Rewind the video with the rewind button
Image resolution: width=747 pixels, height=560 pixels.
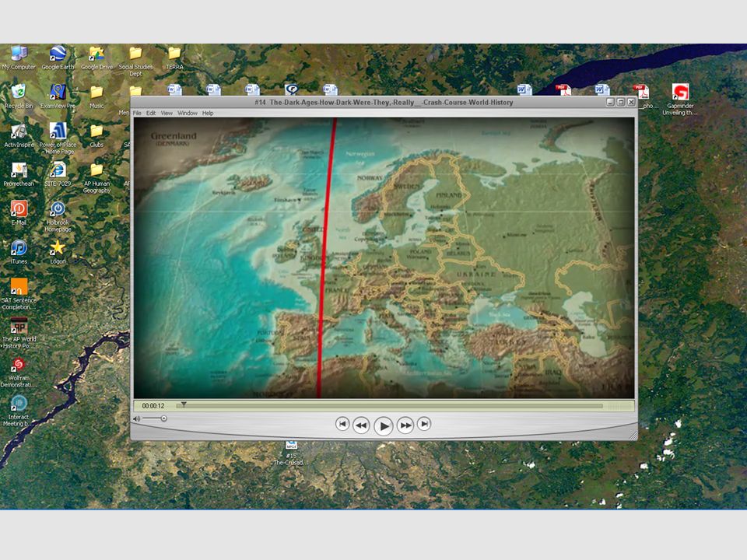pyautogui.click(x=362, y=425)
